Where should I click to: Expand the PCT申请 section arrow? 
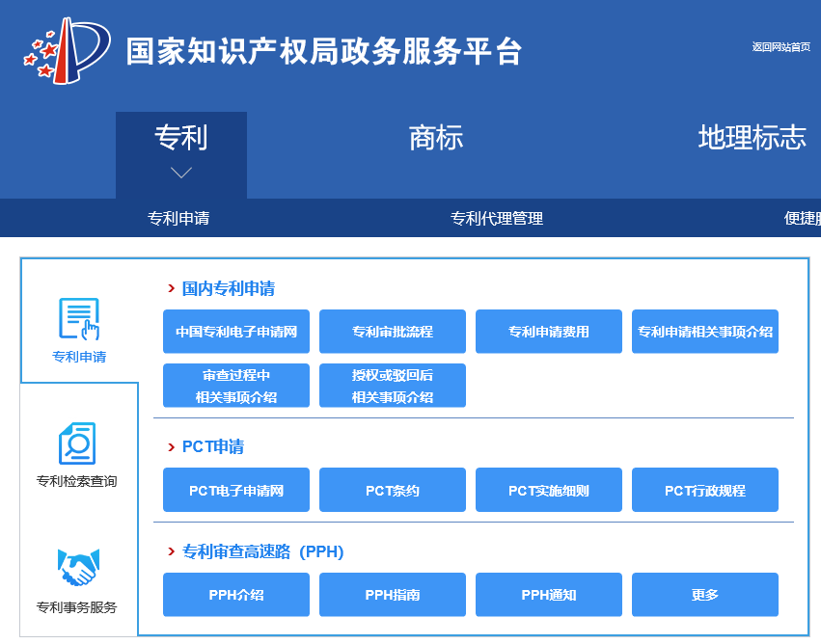point(171,446)
